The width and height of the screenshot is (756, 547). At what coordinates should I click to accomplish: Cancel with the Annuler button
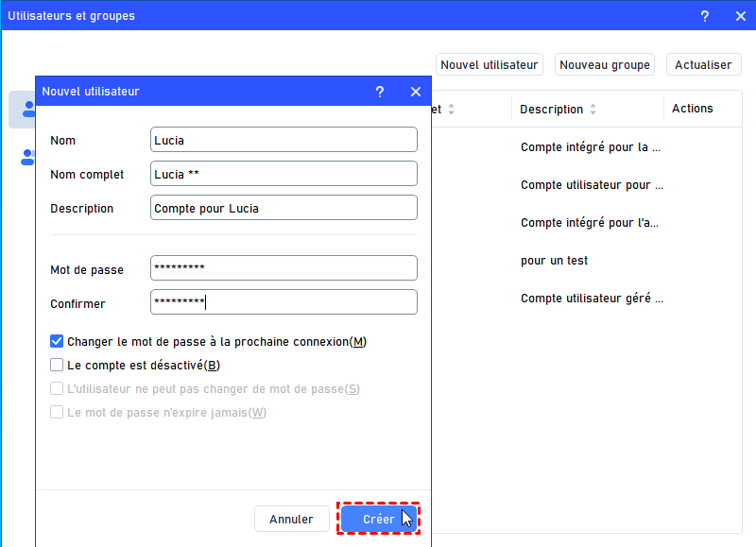pos(291,519)
